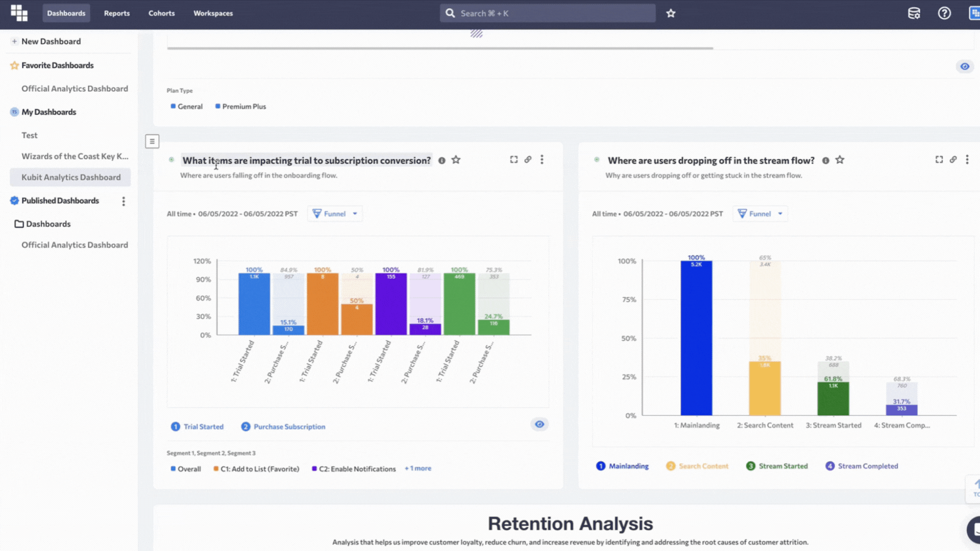Screen dimensions: 980x551
Task: Click the search input field
Action: coord(548,13)
